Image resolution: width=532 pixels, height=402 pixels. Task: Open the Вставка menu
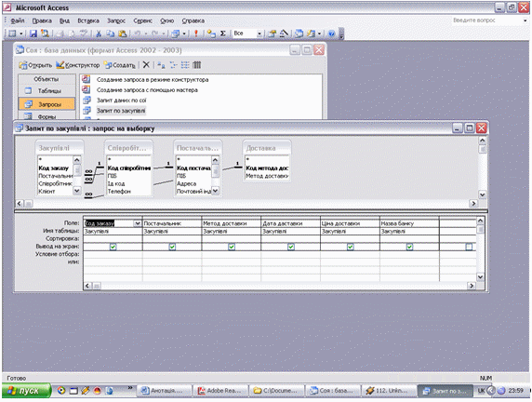(x=88, y=20)
